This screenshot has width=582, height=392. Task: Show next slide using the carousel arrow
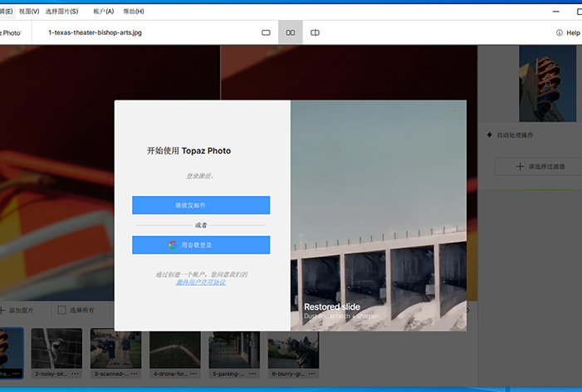[467, 310]
